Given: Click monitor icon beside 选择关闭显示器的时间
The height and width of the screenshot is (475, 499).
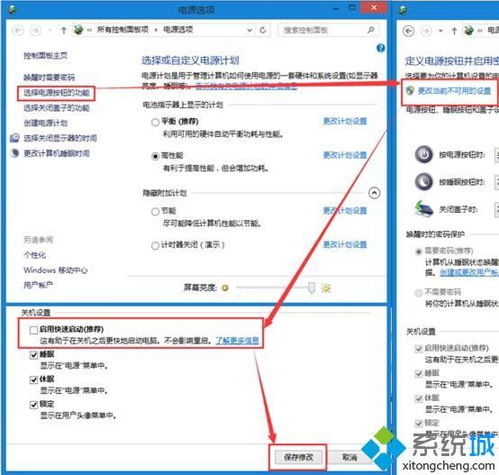Looking at the screenshot, I should tap(14, 138).
